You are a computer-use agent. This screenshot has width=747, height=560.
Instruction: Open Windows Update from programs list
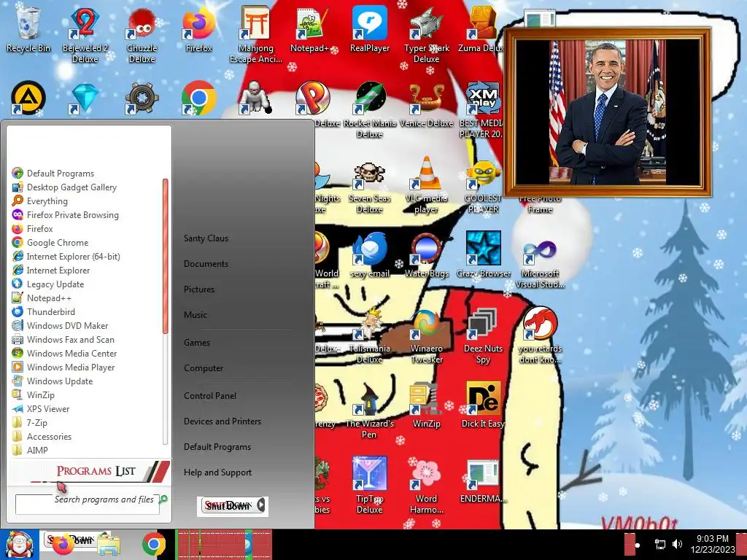[x=60, y=381]
